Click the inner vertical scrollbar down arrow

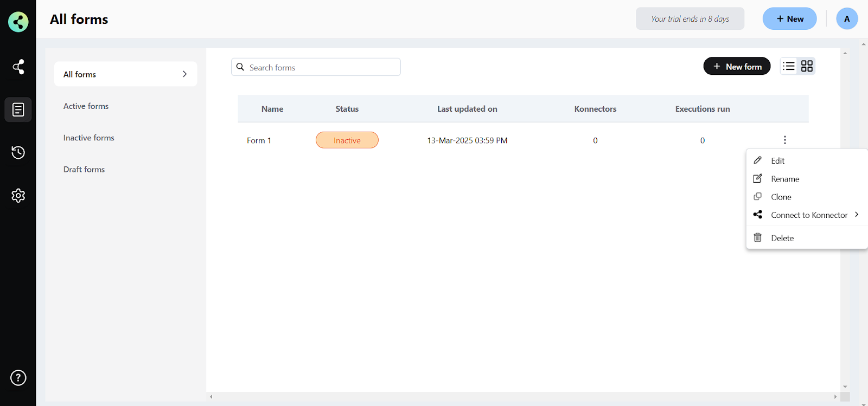pyautogui.click(x=845, y=387)
